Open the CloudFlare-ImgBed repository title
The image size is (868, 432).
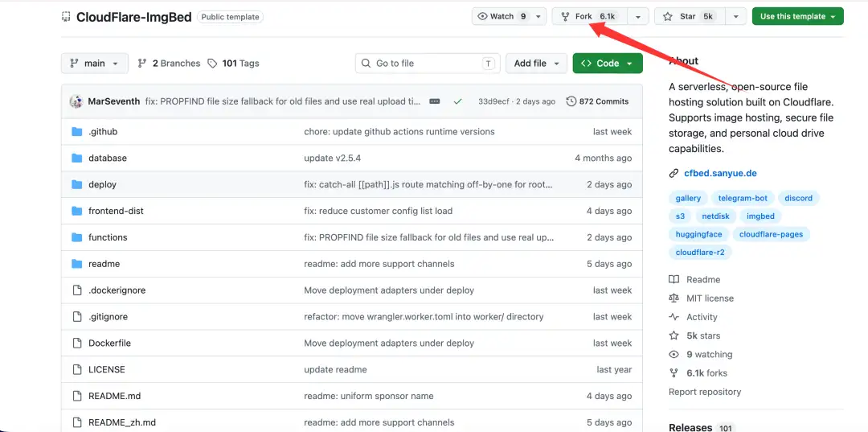pyautogui.click(x=134, y=17)
